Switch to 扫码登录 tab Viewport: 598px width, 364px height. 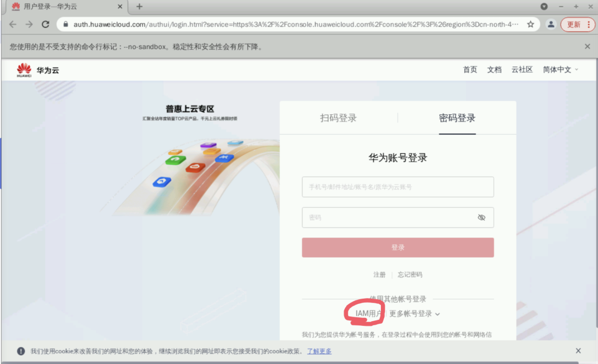pyautogui.click(x=339, y=118)
